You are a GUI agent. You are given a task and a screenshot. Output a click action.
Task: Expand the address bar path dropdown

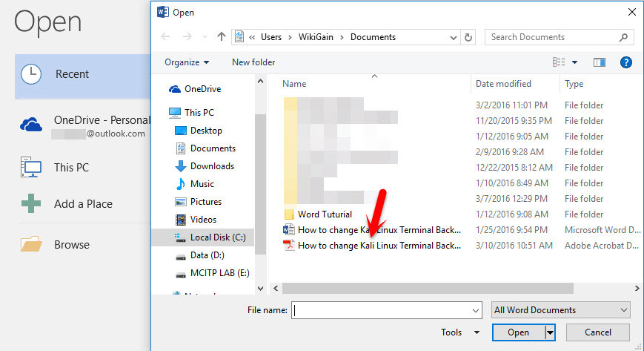coord(454,37)
